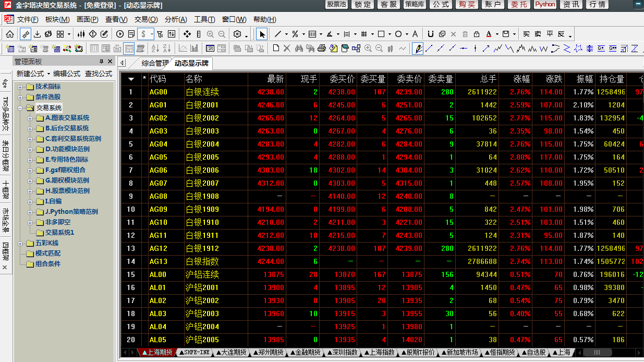Choose the rectangle shape tool
The height and width of the screenshot is (362, 644).
(381, 34)
